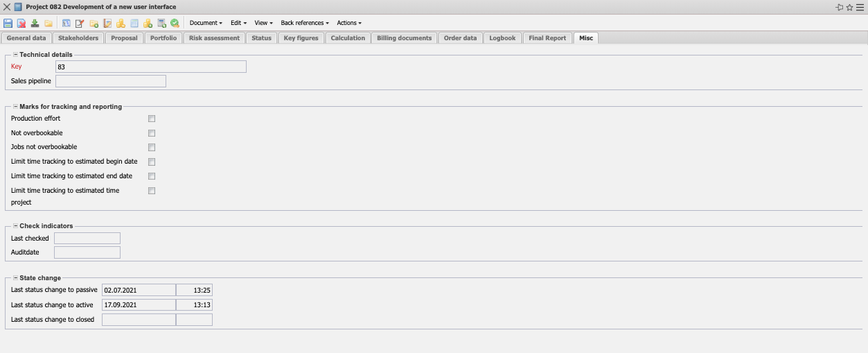
Task: Switch to the Billing documents tab
Action: [405, 38]
